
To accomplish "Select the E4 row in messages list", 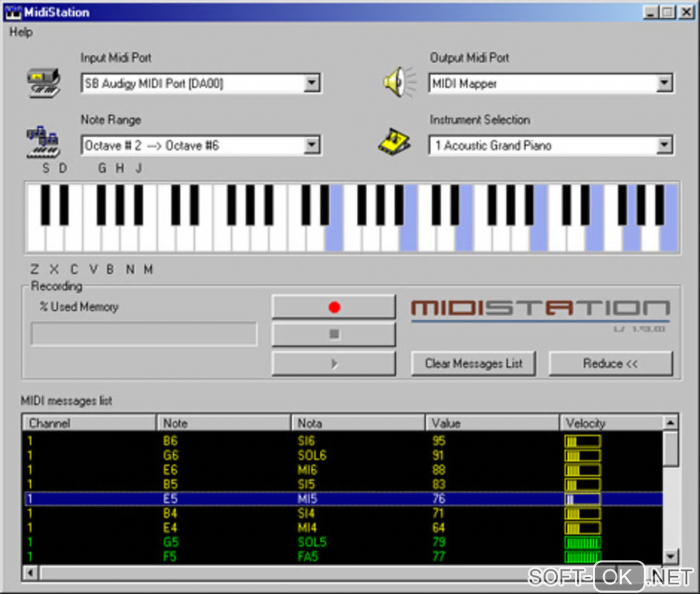I will click(x=342, y=528).
